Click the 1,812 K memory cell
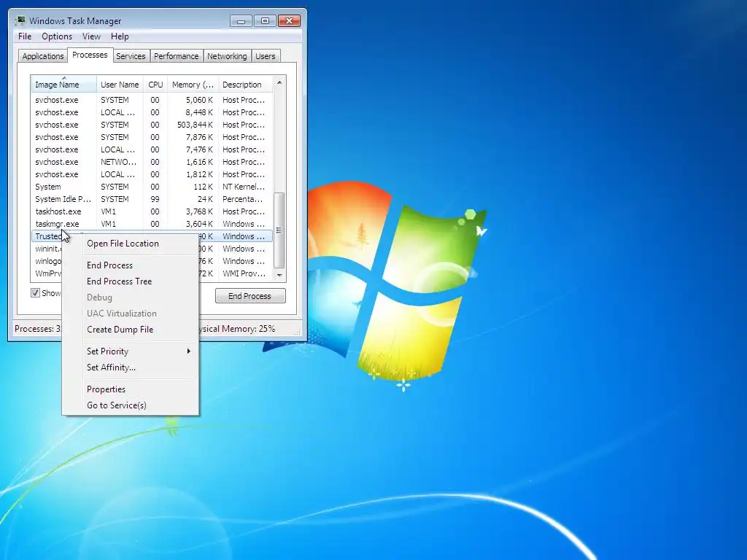The height and width of the screenshot is (560, 747). [199, 174]
